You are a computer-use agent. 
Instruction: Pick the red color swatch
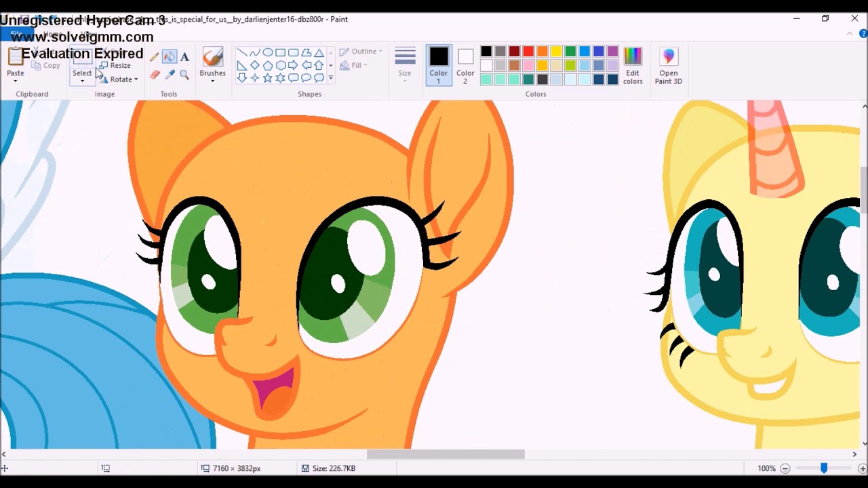coord(528,52)
